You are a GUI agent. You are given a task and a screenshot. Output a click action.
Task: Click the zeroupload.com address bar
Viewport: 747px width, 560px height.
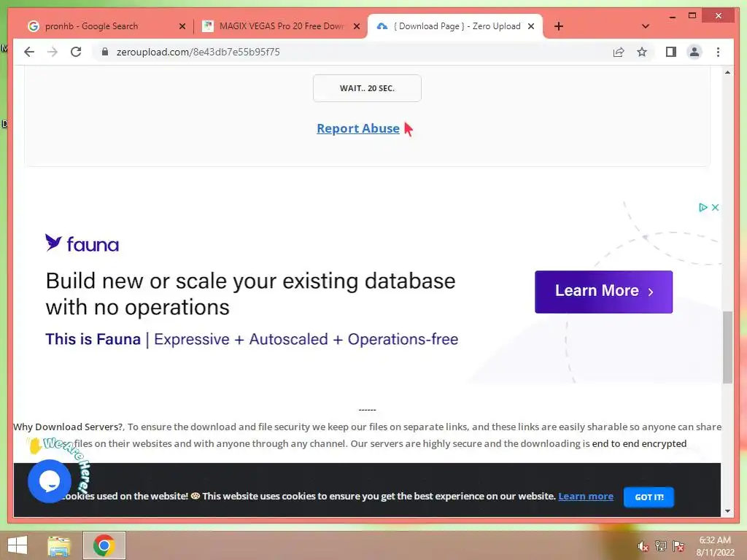click(x=352, y=52)
